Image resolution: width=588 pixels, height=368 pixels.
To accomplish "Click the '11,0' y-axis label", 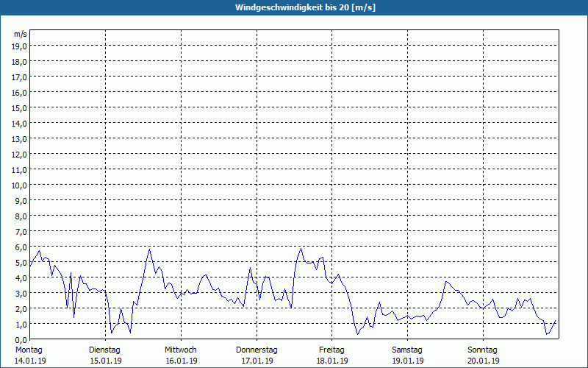I will 20,170.
